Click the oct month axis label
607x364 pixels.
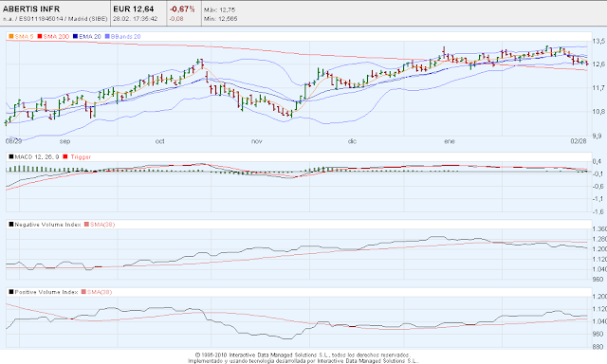click(x=160, y=141)
